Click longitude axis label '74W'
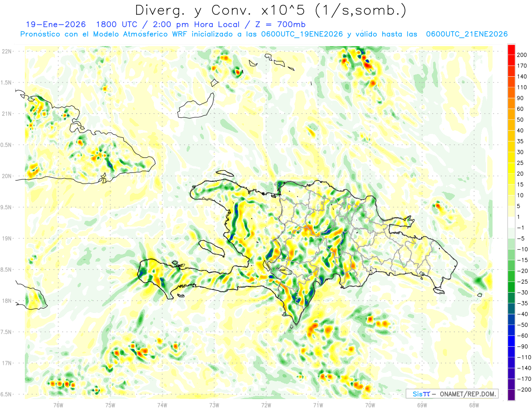Image resolution: width=532 pixels, height=411 pixels. point(162,404)
